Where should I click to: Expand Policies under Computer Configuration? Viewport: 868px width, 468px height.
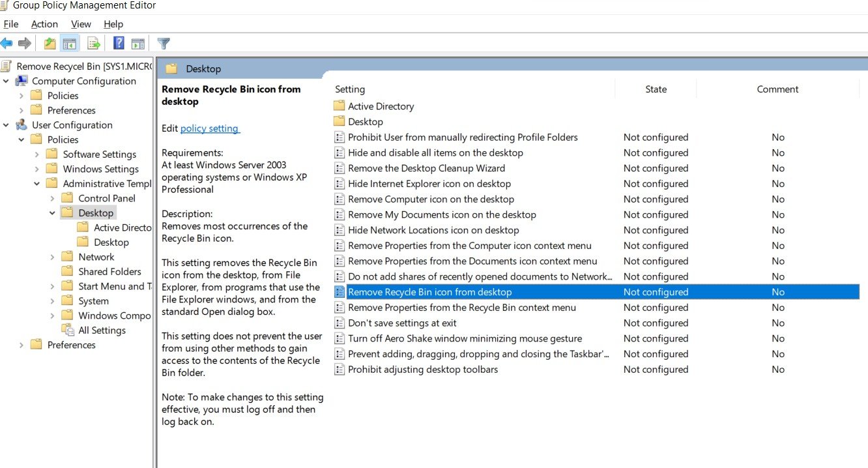[22, 95]
